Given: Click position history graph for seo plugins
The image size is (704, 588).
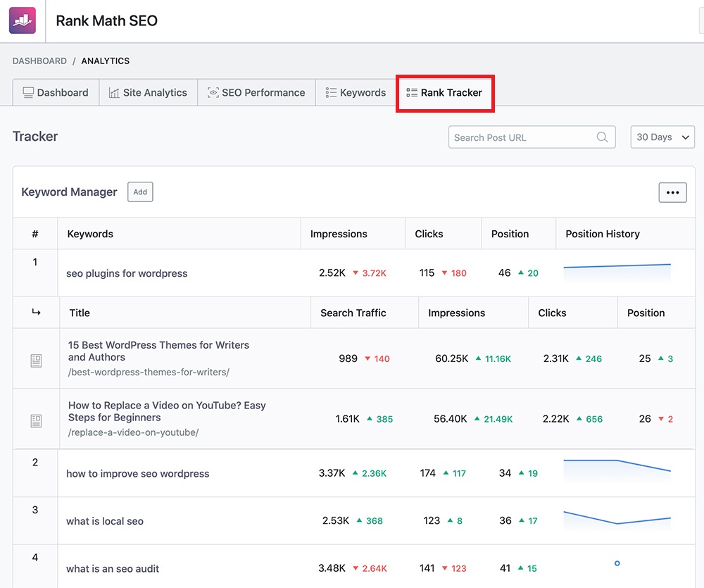Looking at the screenshot, I should tap(617, 273).
